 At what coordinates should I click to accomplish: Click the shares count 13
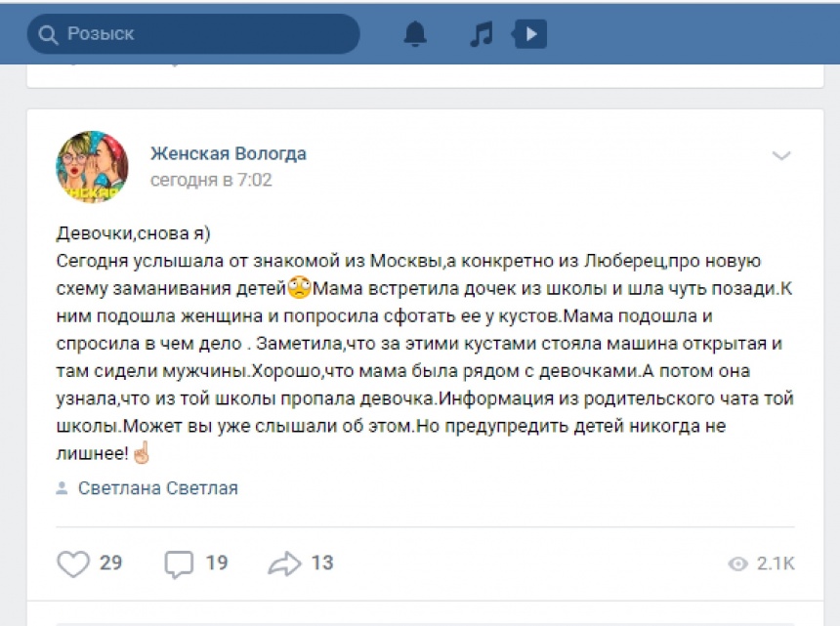[x=322, y=563]
